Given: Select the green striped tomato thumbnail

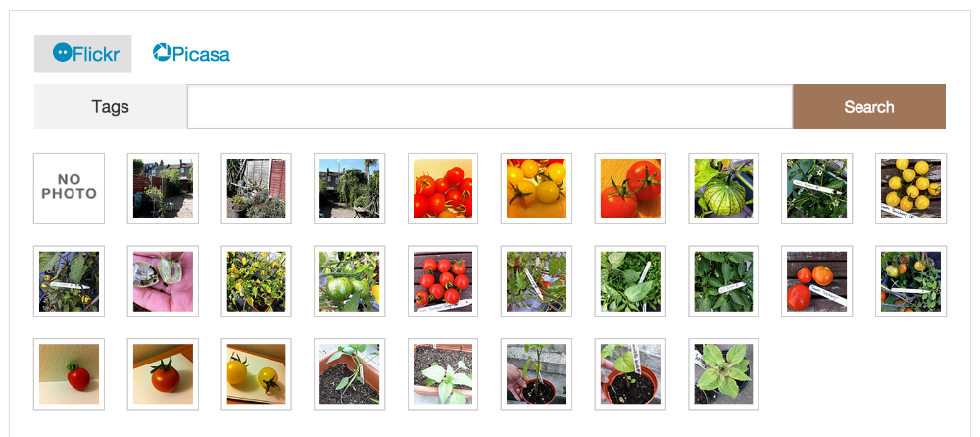Looking at the screenshot, I should [350, 281].
